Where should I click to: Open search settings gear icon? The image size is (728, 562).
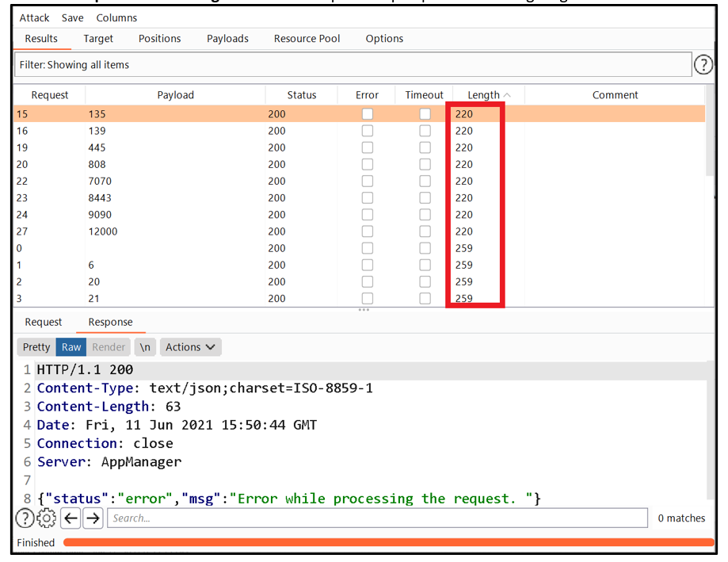pos(47,518)
